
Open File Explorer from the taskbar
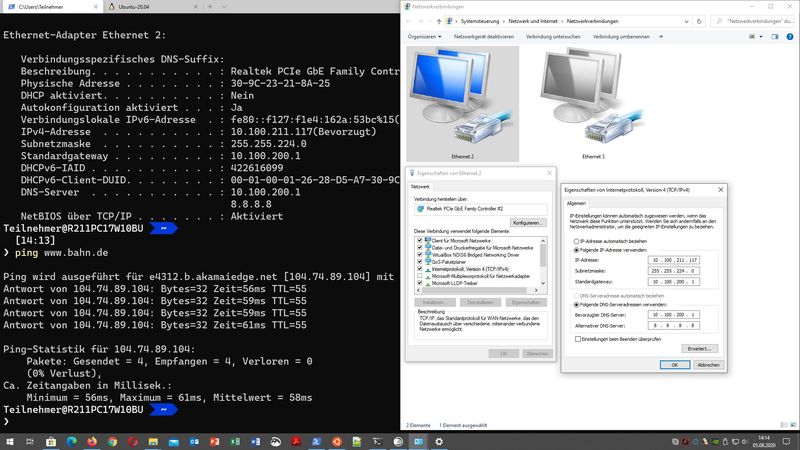tap(153, 442)
